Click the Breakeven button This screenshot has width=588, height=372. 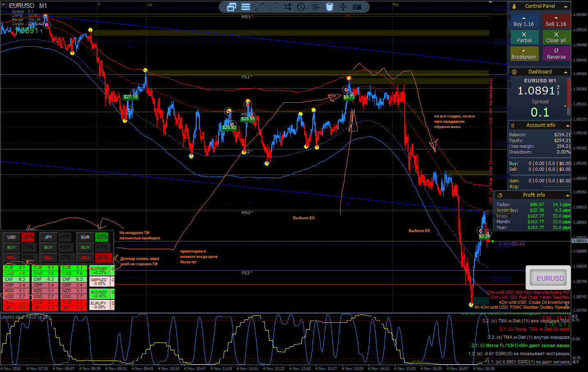524,54
